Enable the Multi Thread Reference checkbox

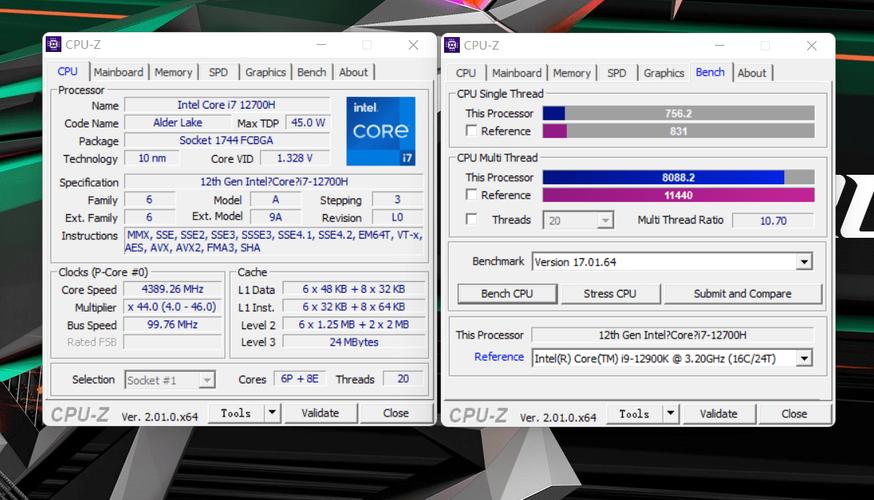tap(471, 195)
